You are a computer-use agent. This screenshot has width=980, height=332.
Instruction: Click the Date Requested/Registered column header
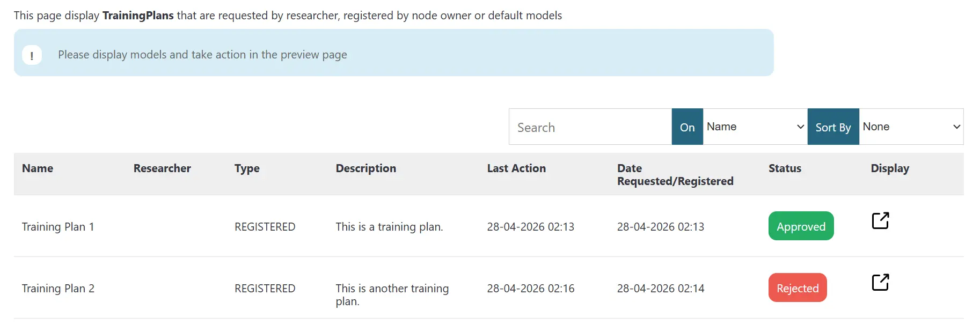(x=675, y=175)
